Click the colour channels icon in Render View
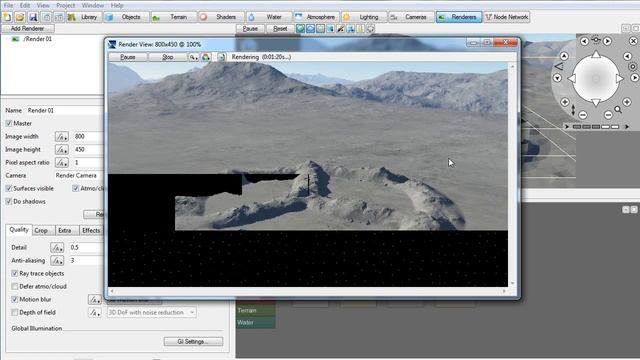This screenshot has width=640, height=360. tap(206, 57)
